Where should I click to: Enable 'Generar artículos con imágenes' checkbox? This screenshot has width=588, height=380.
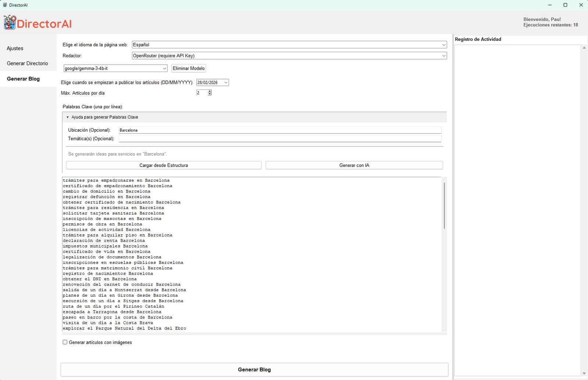(x=65, y=342)
